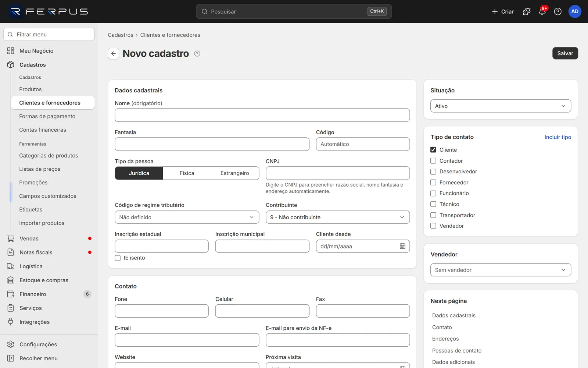The width and height of the screenshot is (588, 368).
Task: Open the Situação dropdown showing Ativo
Action: (501, 106)
